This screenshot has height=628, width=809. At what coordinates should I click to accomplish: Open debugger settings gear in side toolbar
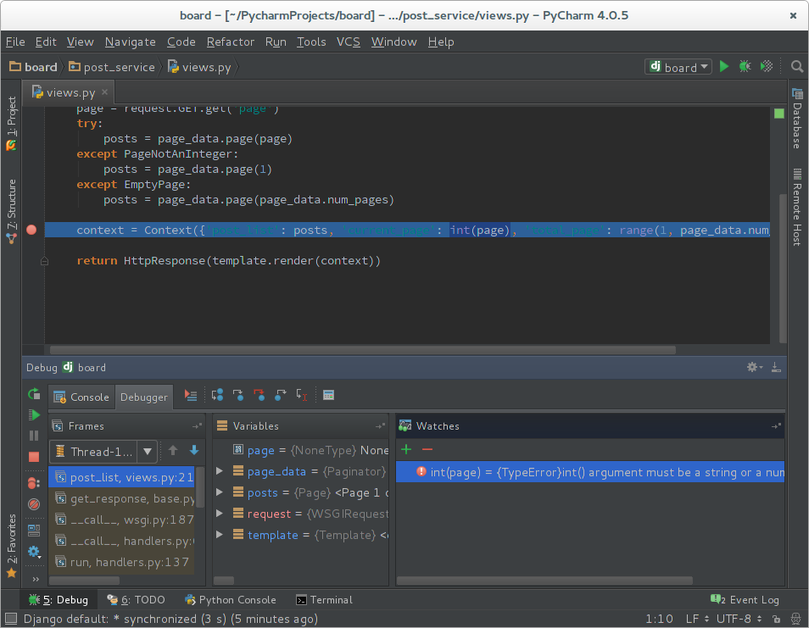34,552
